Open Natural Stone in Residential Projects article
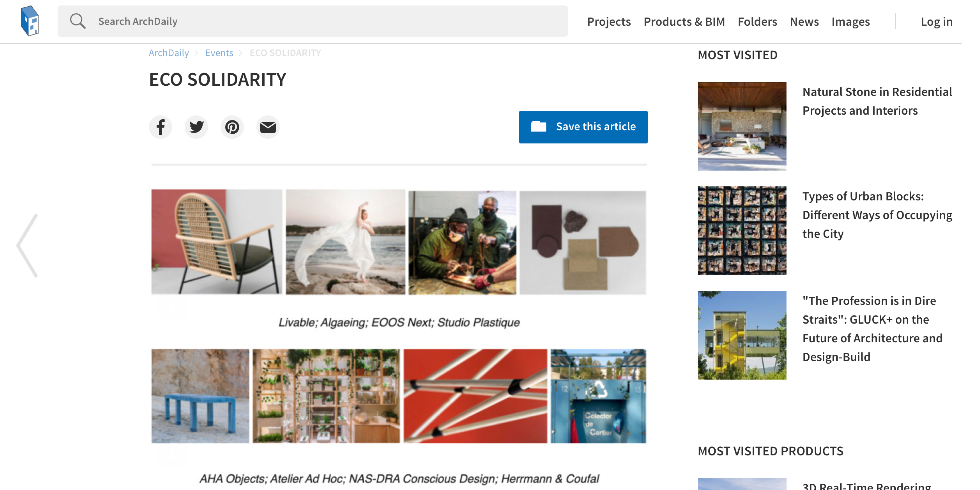 (877, 101)
